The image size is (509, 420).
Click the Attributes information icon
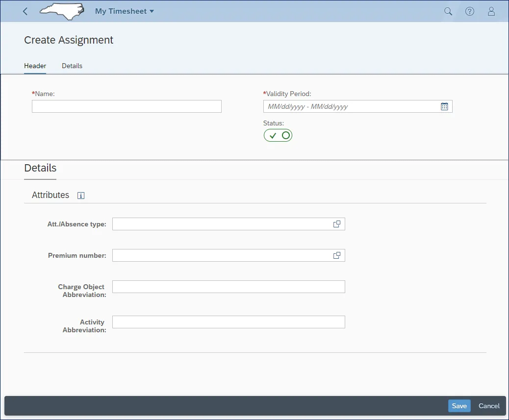point(81,196)
